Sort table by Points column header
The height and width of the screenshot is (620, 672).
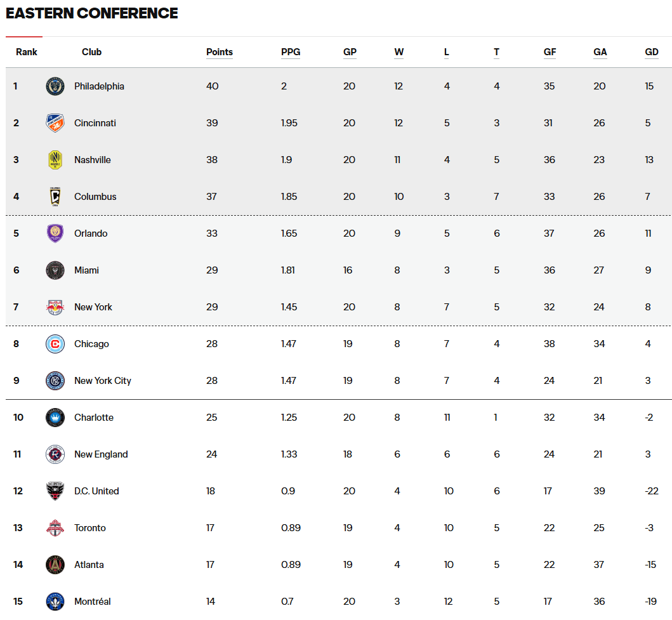[220, 52]
